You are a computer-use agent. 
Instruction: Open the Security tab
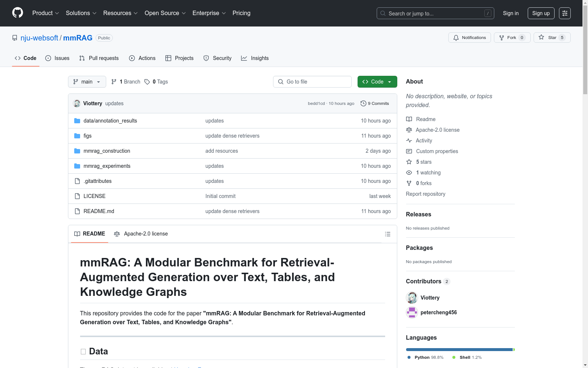coord(218,58)
